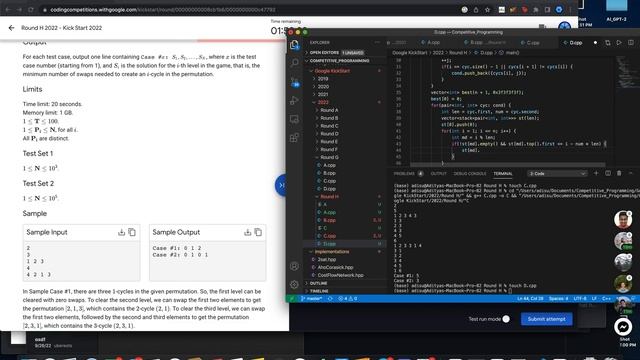The width and height of the screenshot is (640, 360).
Task: Split the terminal panel
Action: pyautogui.click(x=608, y=173)
